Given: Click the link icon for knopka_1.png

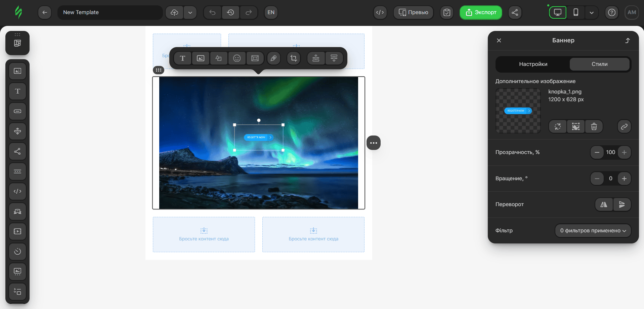Looking at the screenshot, I should pos(624,127).
